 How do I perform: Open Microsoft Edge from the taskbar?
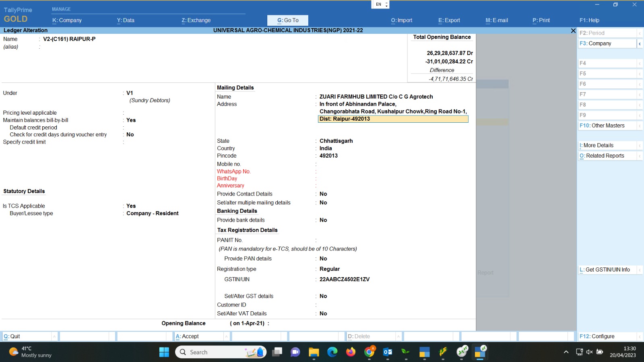coord(332,352)
